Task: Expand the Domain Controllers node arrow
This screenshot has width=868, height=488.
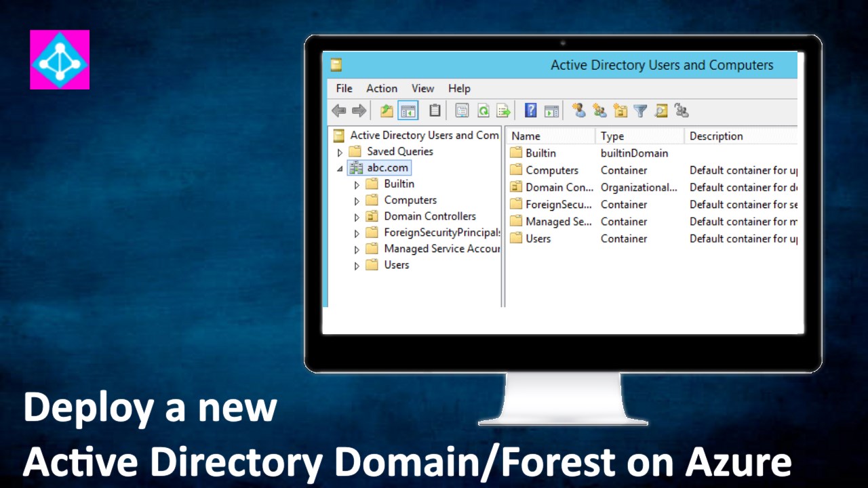Action: 357,218
